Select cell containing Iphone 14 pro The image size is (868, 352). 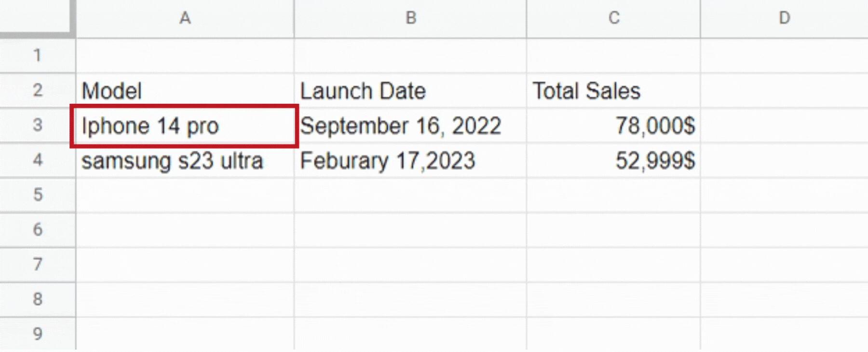[x=185, y=126]
